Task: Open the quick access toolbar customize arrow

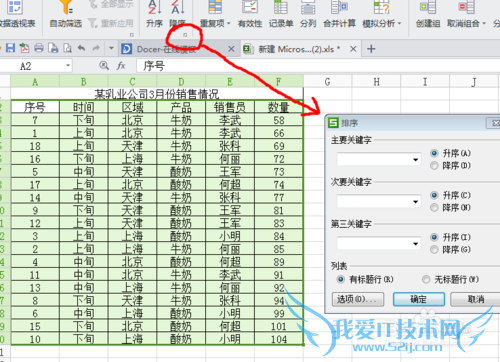Action: coord(111,48)
